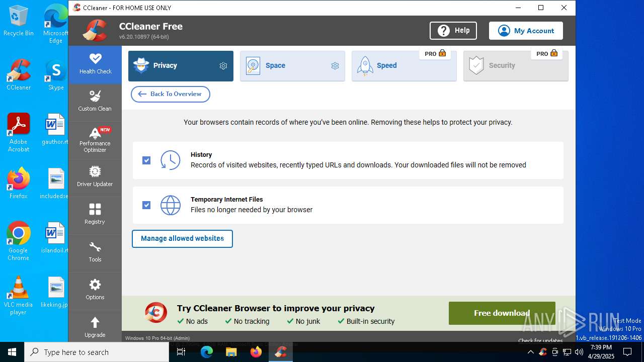The width and height of the screenshot is (644, 362).
Task: Click the Windows Start button
Action: tap(12, 352)
